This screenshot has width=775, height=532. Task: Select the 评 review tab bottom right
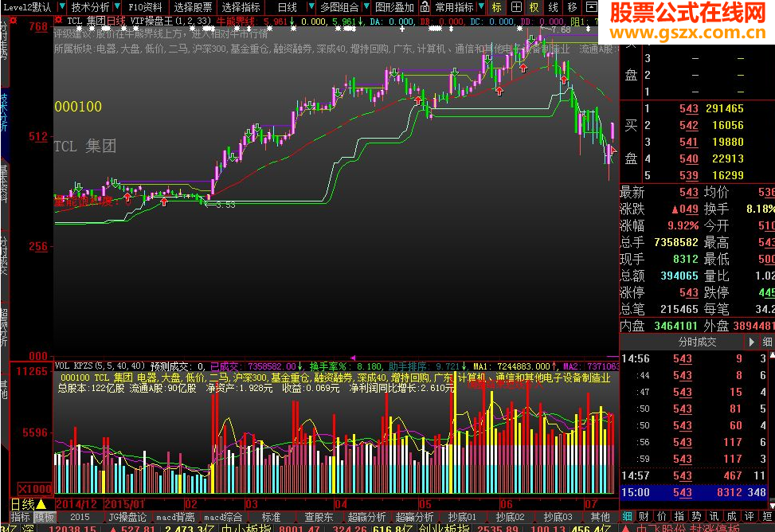[750, 517]
